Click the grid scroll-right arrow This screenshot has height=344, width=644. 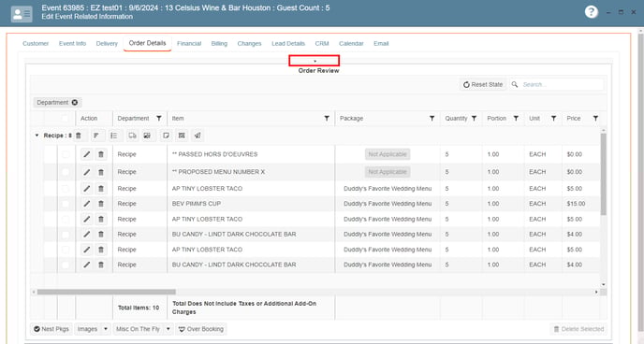(x=596, y=292)
